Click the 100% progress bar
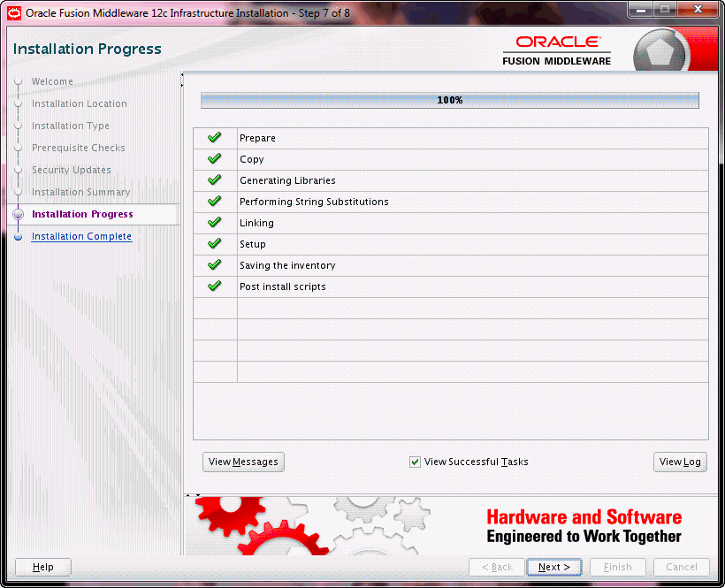 [450, 100]
